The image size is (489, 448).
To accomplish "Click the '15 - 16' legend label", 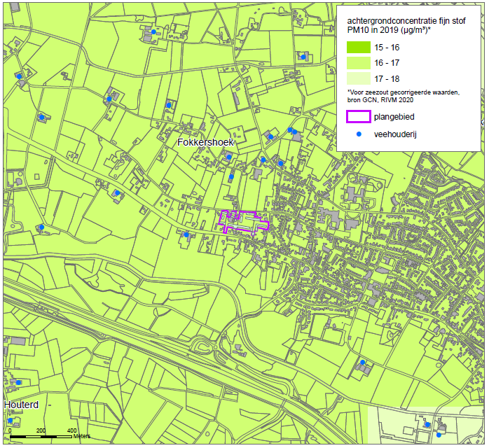I will [387, 48].
